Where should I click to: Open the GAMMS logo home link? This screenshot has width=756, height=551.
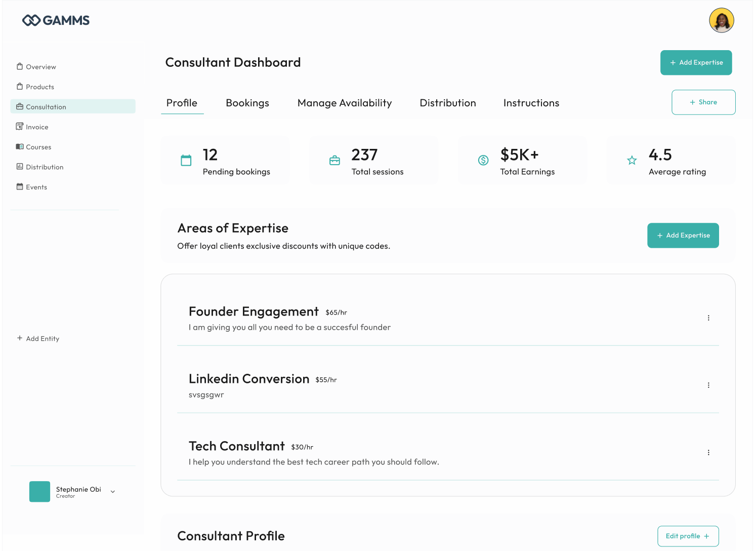click(56, 20)
